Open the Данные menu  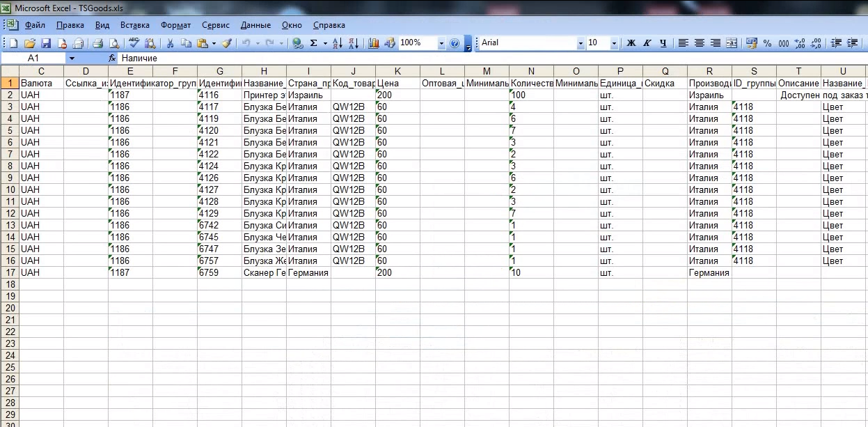coord(255,25)
